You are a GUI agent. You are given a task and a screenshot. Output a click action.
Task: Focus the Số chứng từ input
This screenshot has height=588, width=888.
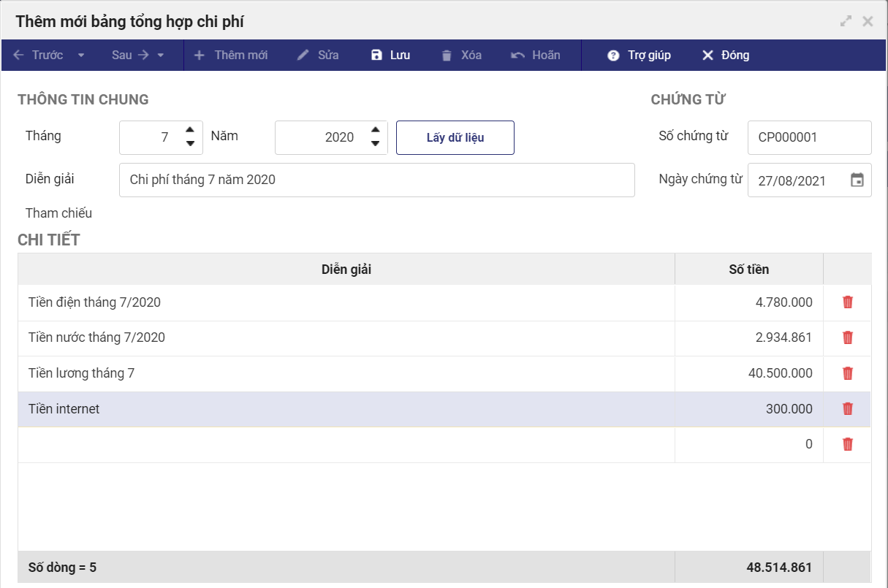coord(809,137)
